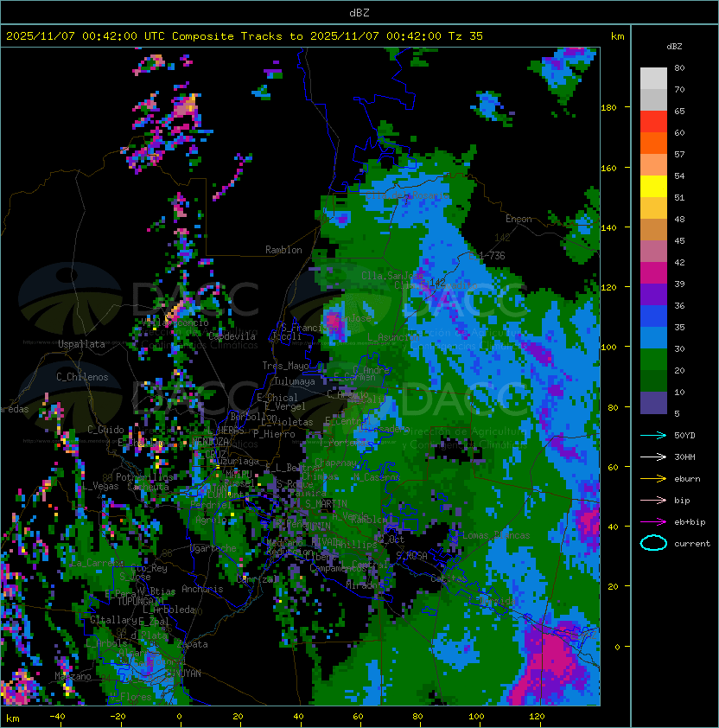Select the red 60–65 dBZ swatch
The image size is (719, 728).
(x=653, y=121)
